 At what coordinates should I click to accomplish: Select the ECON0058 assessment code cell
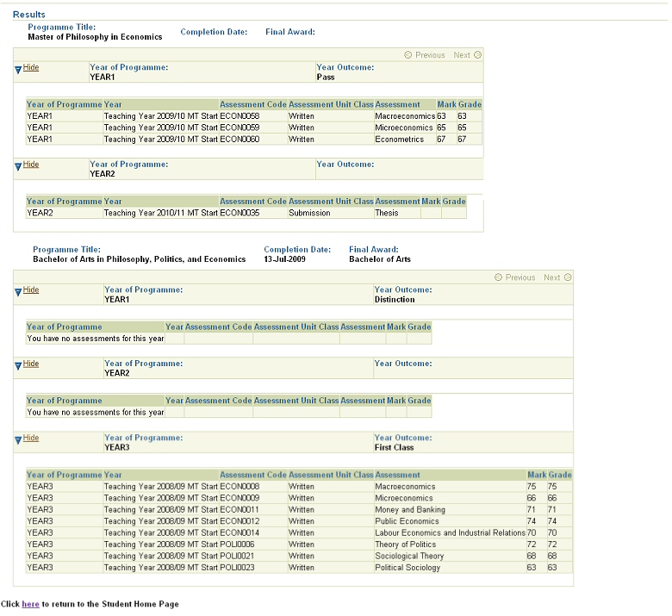click(x=240, y=115)
